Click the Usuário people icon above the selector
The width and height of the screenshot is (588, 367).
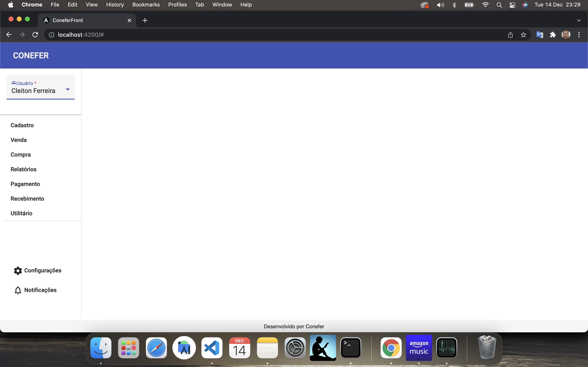[x=14, y=83]
